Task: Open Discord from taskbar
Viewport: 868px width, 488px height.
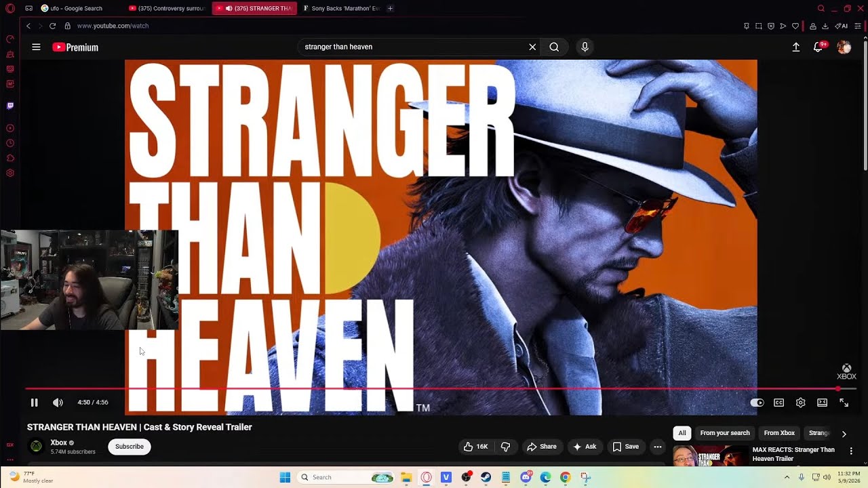Action: 526,477
